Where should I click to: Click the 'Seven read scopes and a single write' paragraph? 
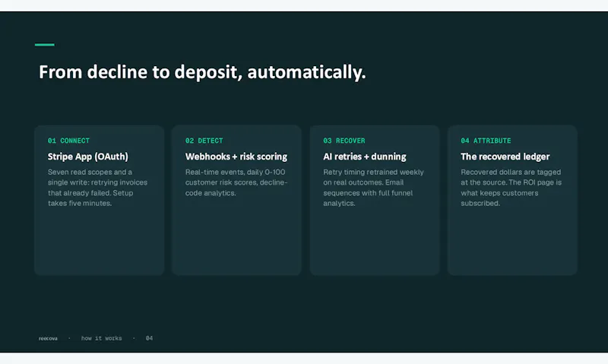click(98, 188)
